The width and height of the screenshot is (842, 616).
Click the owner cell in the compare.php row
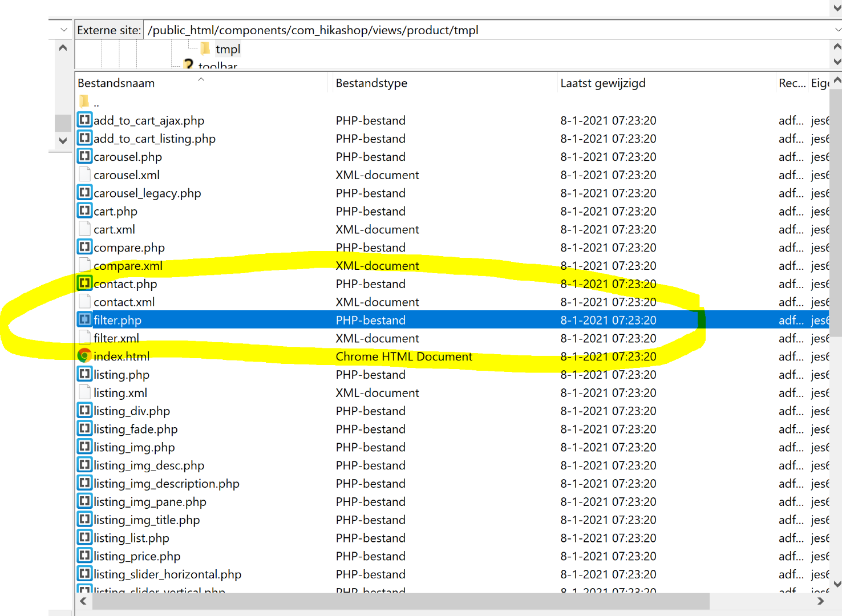(820, 248)
